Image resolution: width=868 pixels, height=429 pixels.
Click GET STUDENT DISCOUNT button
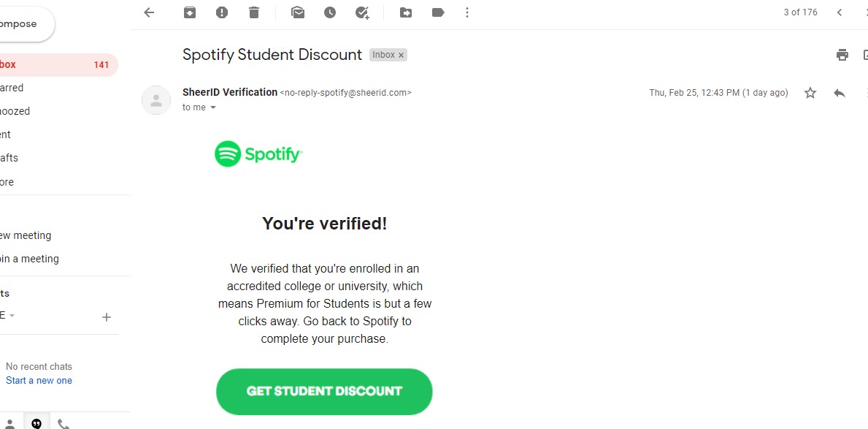coord(324,391)
